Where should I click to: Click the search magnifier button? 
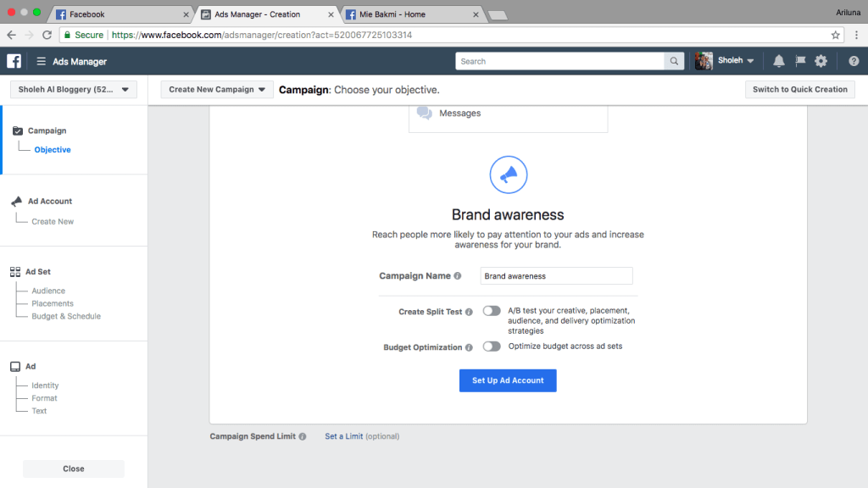tap(674, 61)
